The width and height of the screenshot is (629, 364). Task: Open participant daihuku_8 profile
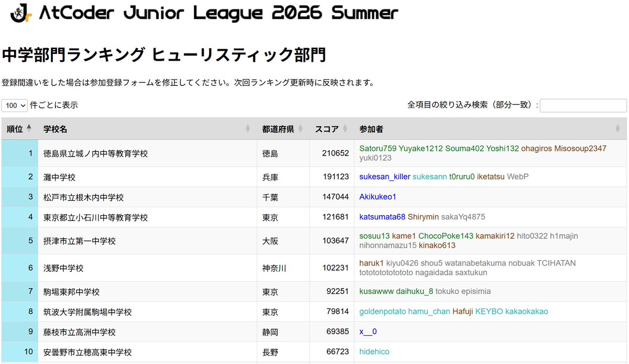pos(415,291)
